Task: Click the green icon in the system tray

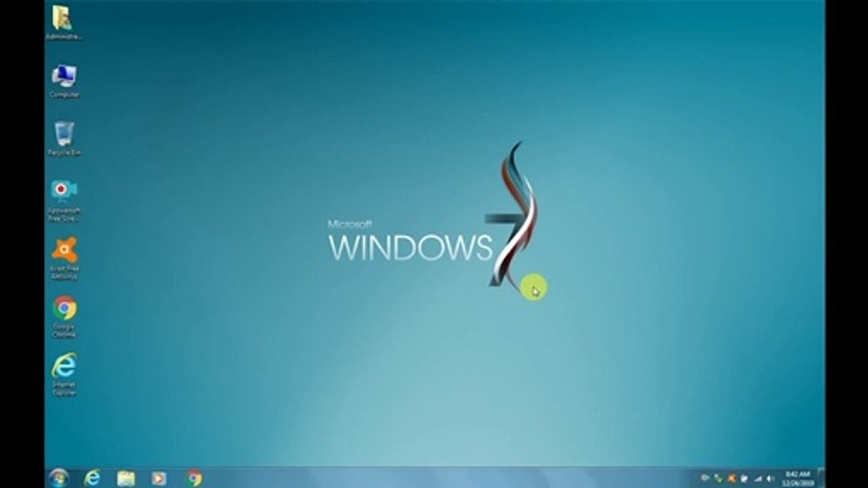Action: coord(718,478)
